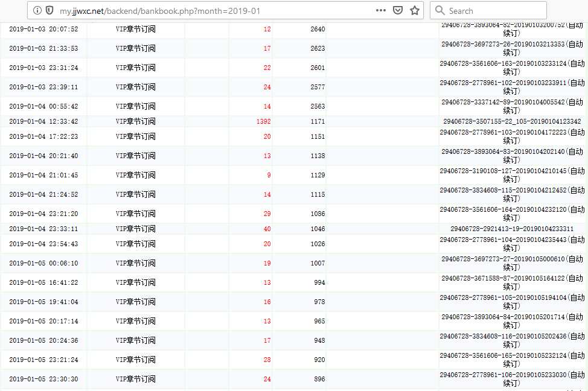Select timestamp 2019-01-05 16:41:22

pos(43,282)
